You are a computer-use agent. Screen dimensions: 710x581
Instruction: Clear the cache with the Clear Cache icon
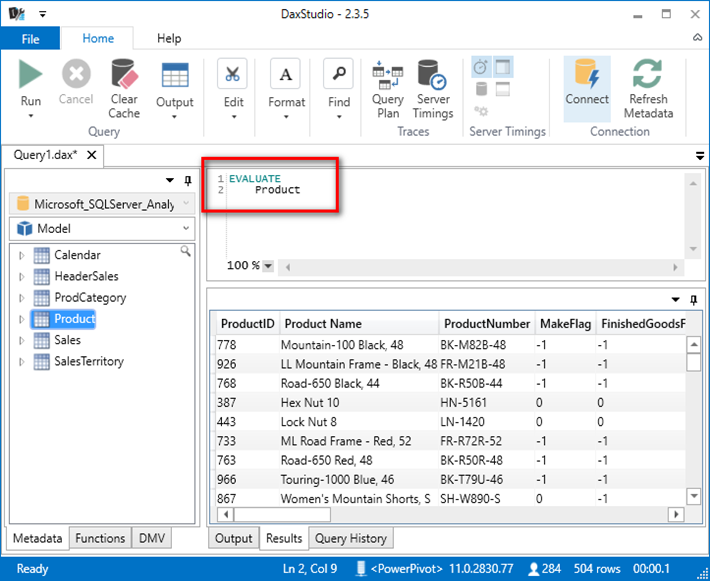[124, 73]
